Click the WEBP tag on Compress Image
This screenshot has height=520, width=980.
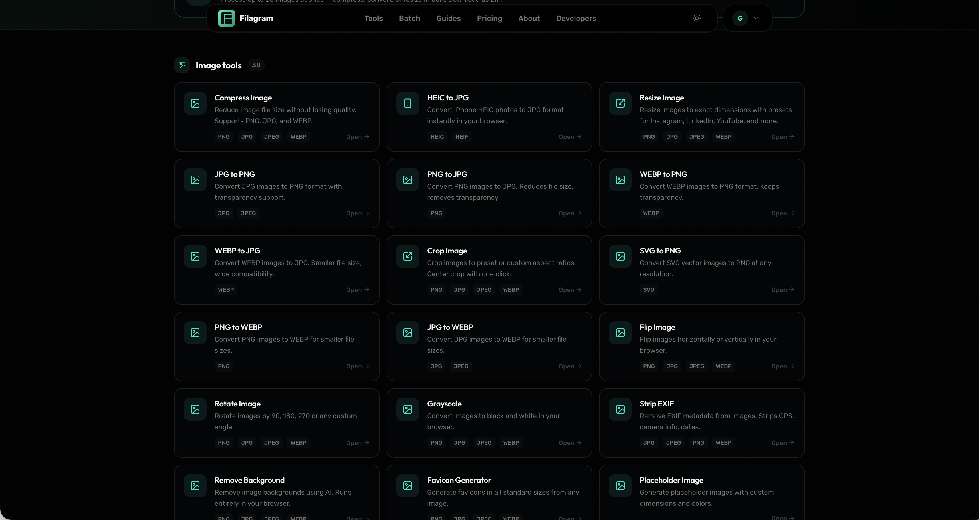point(298,137)
